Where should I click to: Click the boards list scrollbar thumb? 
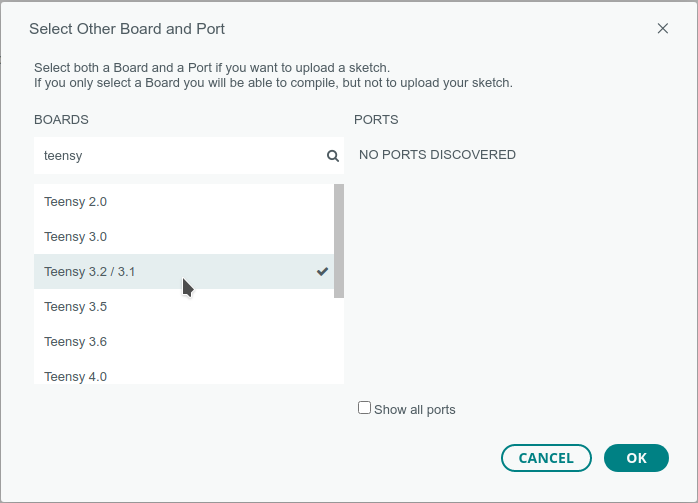point(339,240)
